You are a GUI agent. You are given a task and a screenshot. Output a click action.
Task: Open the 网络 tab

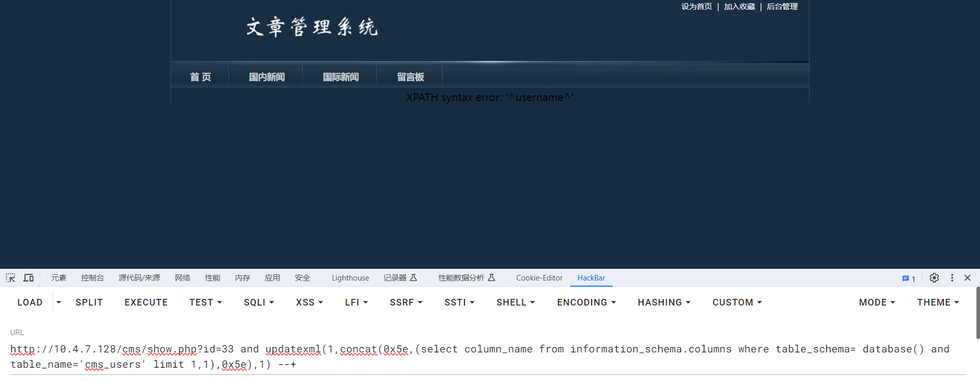click(182, 278)
